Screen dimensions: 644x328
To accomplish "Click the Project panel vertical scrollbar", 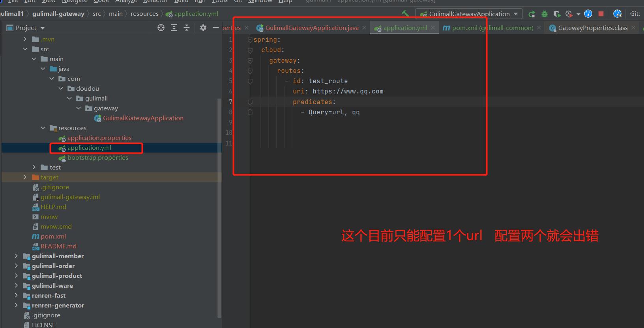I will pos(219,208).
